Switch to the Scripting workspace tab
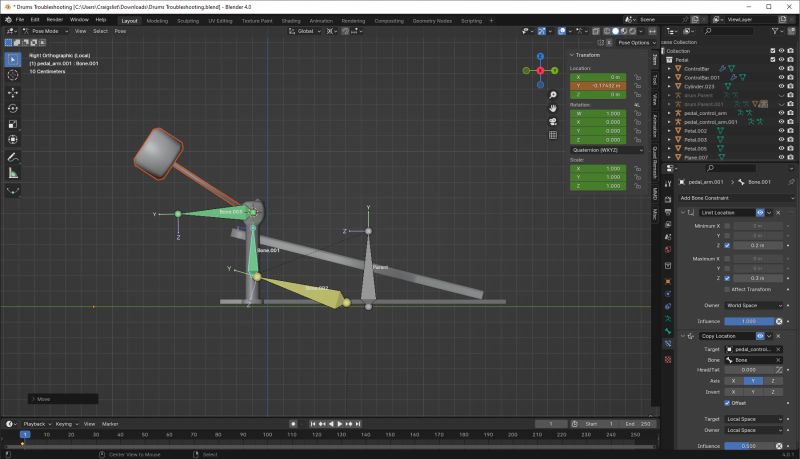800x459 pixels. point(471,21)
